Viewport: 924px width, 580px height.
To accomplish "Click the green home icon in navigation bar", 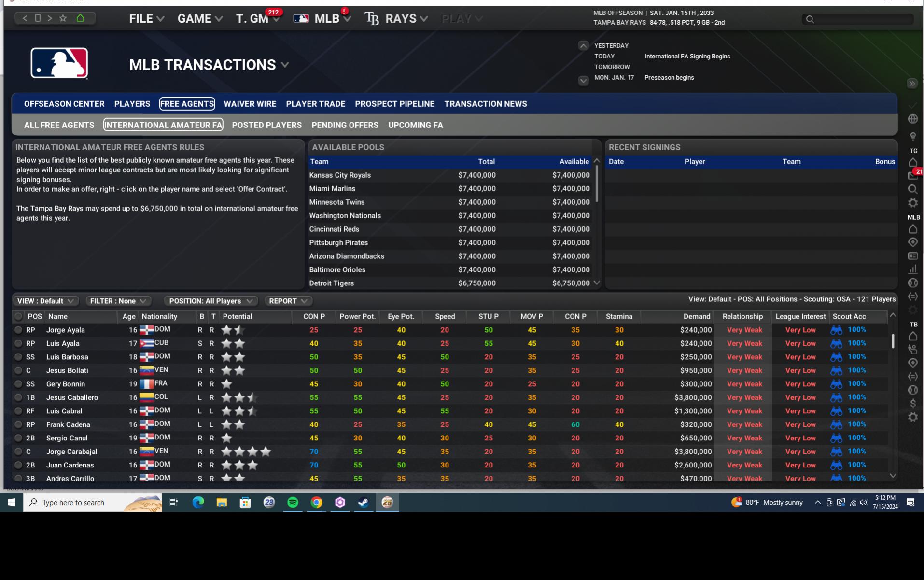I will click(x=80, y=18).
